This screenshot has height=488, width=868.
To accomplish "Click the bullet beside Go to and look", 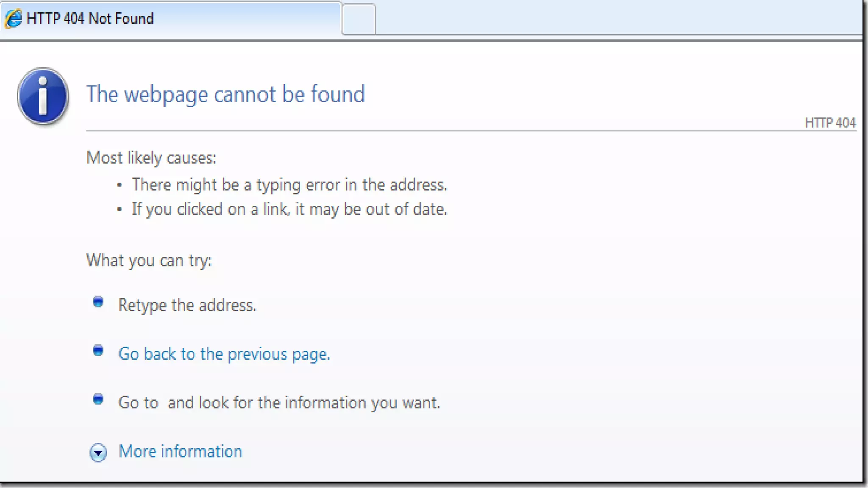I will (98, 399).
